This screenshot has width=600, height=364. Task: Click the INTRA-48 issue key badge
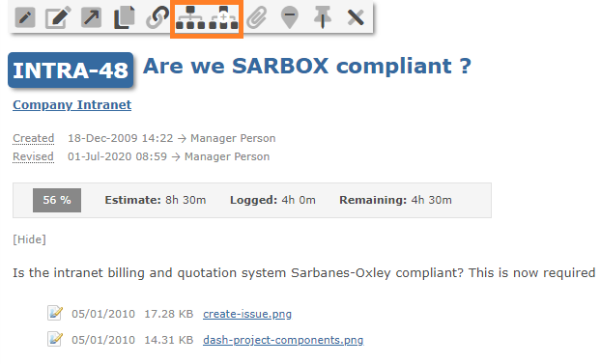[71, 70]
